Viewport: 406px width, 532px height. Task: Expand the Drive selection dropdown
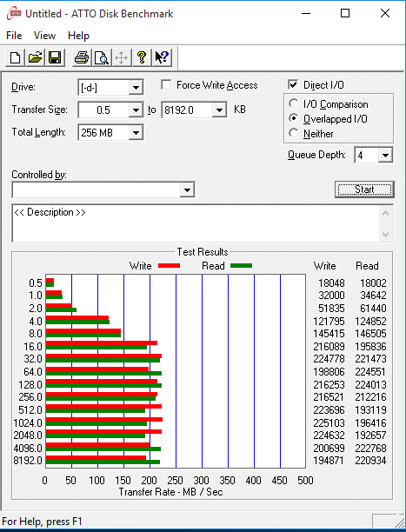(136, 88)
